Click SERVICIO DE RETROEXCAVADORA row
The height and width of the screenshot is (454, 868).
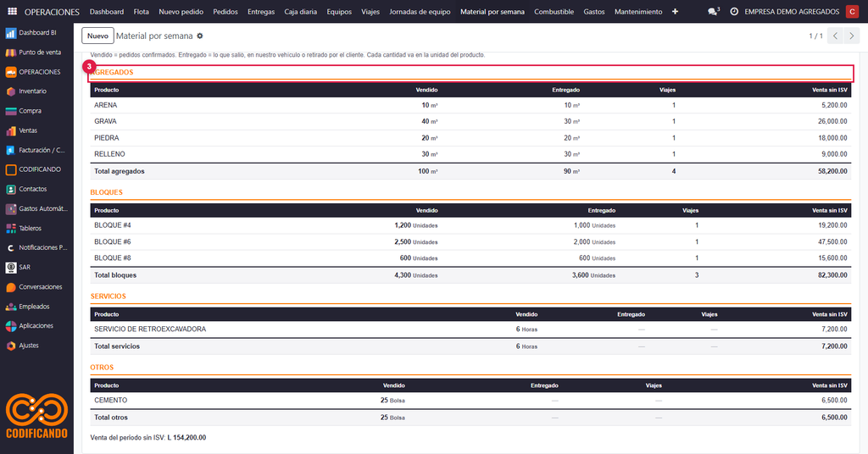coord(470,329)
